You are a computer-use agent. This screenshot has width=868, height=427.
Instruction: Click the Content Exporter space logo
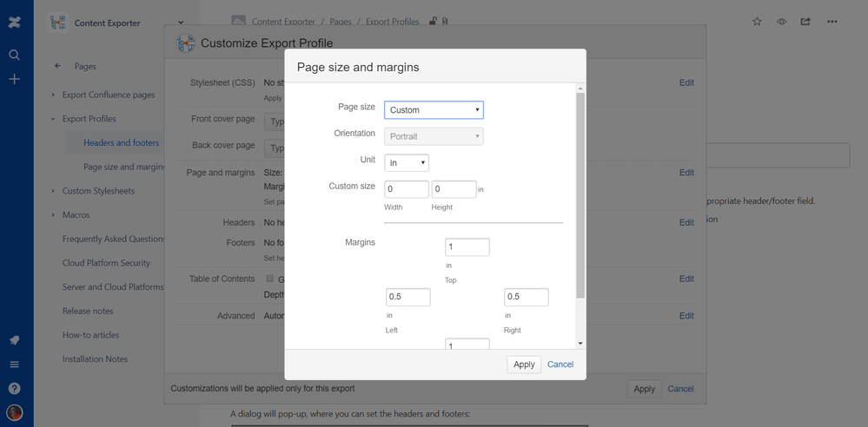click(57, 23)
